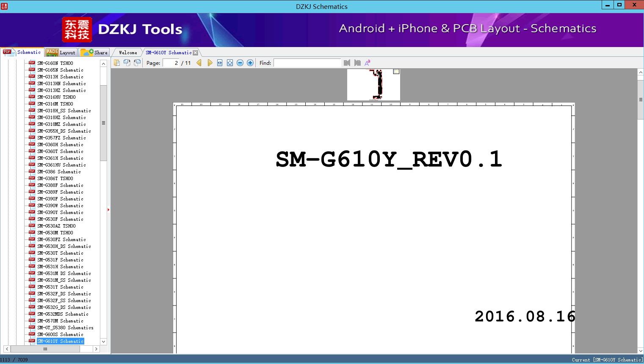Click the PDF icon beside SM-G531Y Schematic
This screenshot has width=644, height=364.
[32, 286]
